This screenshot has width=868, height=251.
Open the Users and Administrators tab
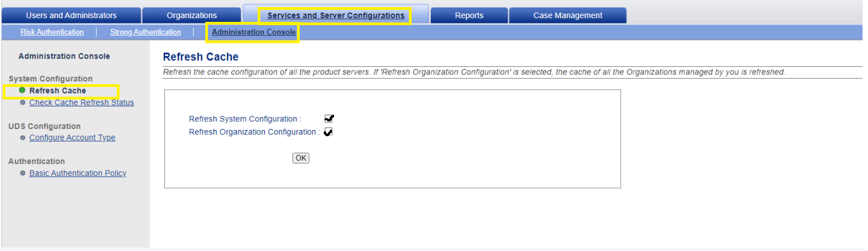[71, 15]
